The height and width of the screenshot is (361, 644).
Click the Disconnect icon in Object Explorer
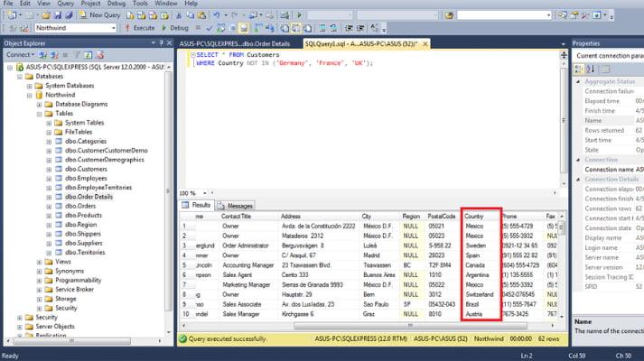pos(54,54)
